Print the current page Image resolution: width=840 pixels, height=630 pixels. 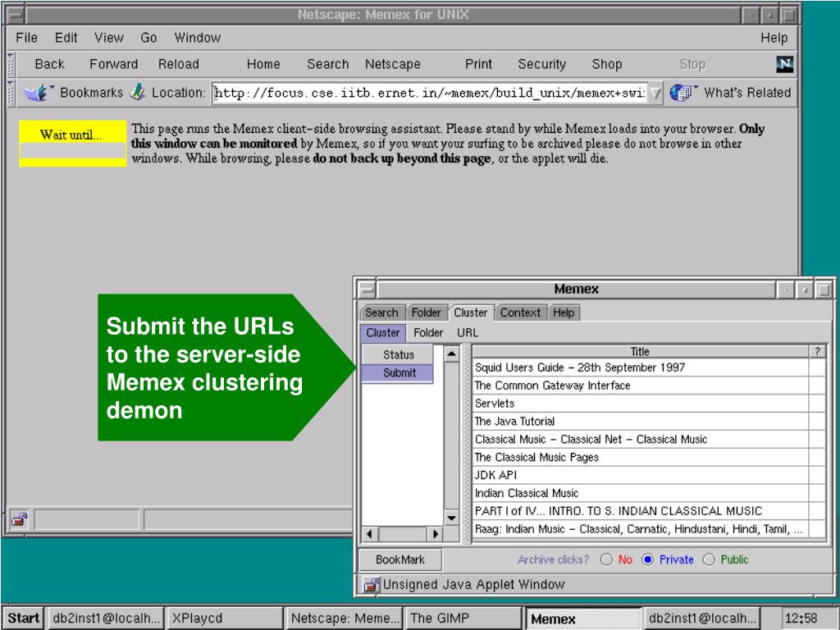click(x=478, y=64)
